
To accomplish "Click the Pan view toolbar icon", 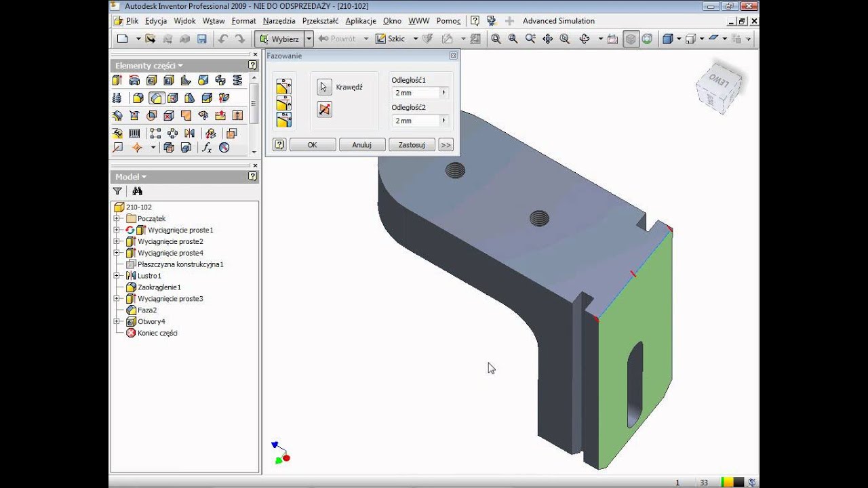I will tap(548, 39).
